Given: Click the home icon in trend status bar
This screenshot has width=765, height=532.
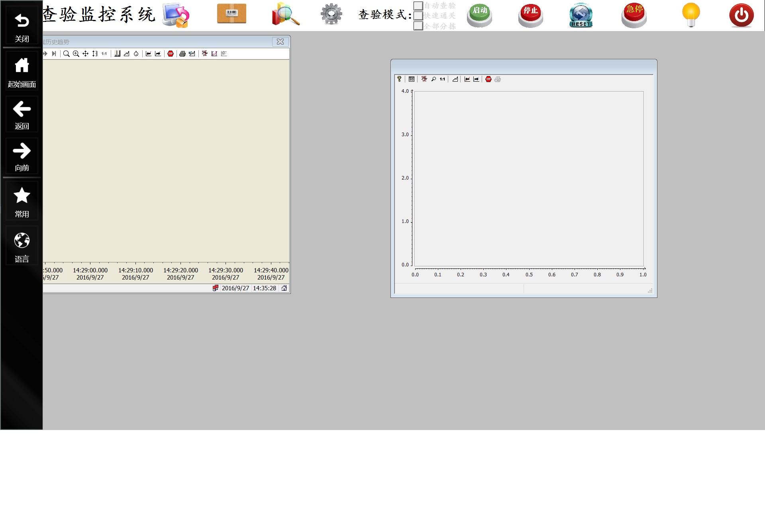Looking at the screenshot, I should pyautogui.click(x=284, y=288).
